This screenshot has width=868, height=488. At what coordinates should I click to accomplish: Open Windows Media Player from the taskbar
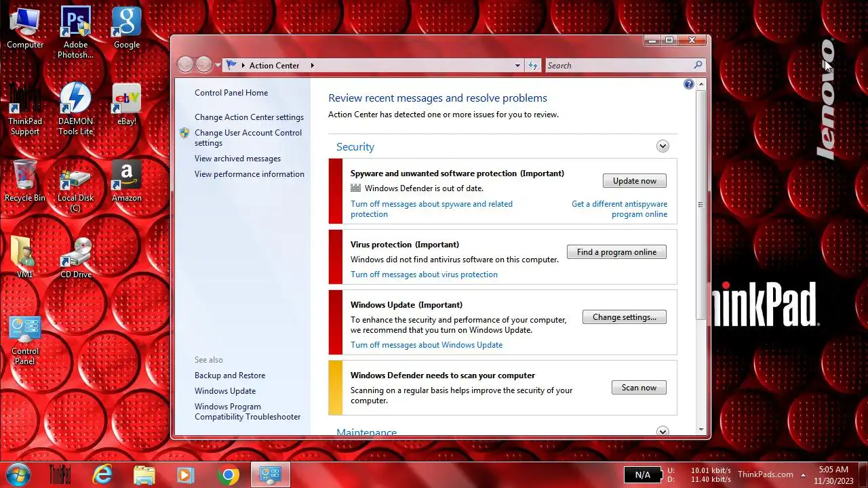(x=185, y=474)
